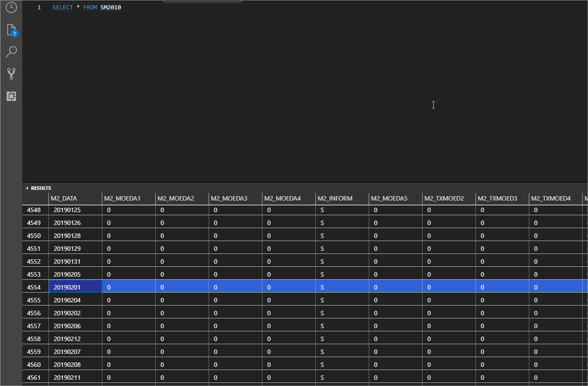This screenshot has width=588, height=386.
Task: Click the badge showing 1 on the file icon
Action: [x=14, y=33]
